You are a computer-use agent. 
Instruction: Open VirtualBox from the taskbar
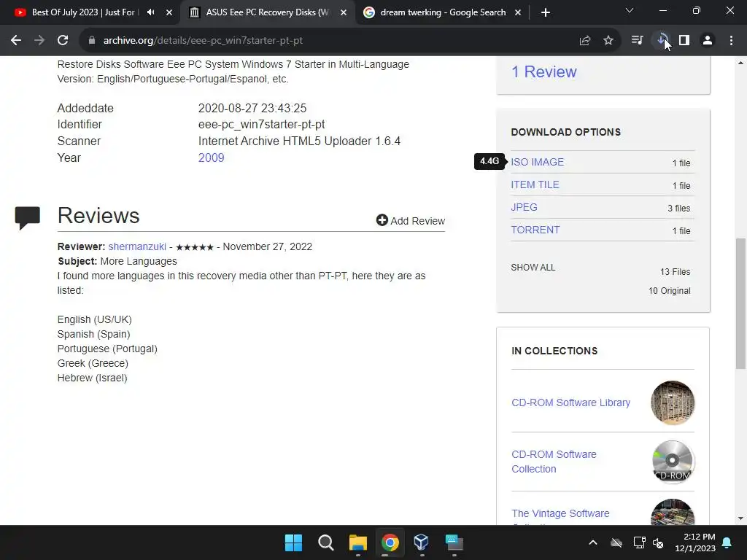coord(422,542)
